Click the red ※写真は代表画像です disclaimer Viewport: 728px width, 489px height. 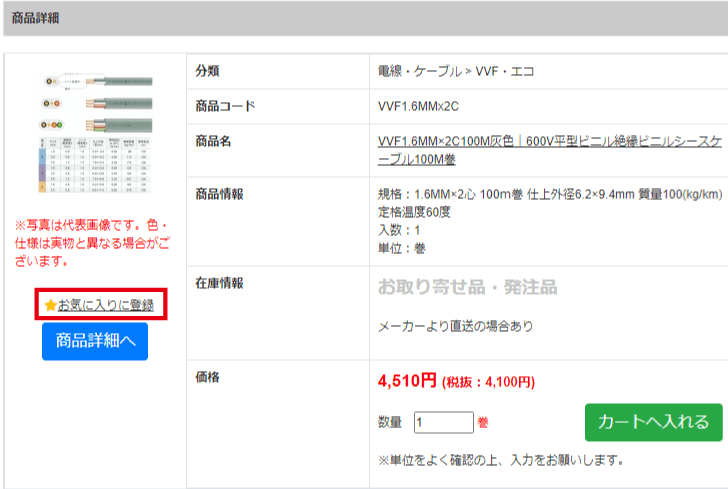tap(93, 243)
